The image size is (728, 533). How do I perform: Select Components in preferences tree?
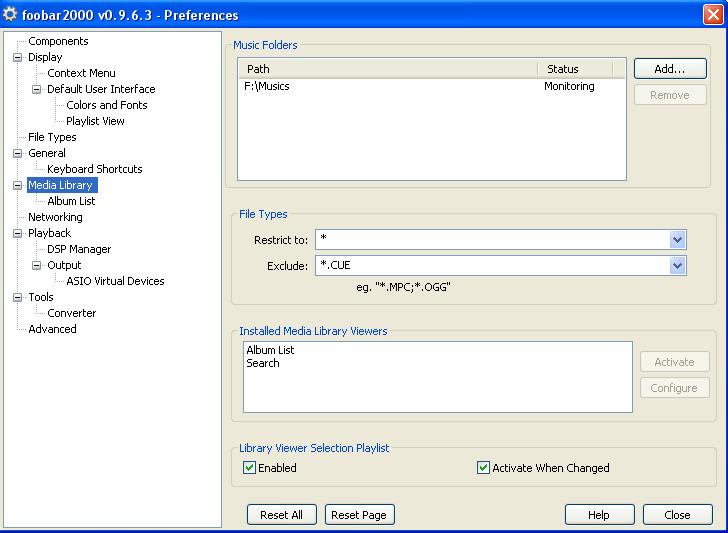point(58,41)
